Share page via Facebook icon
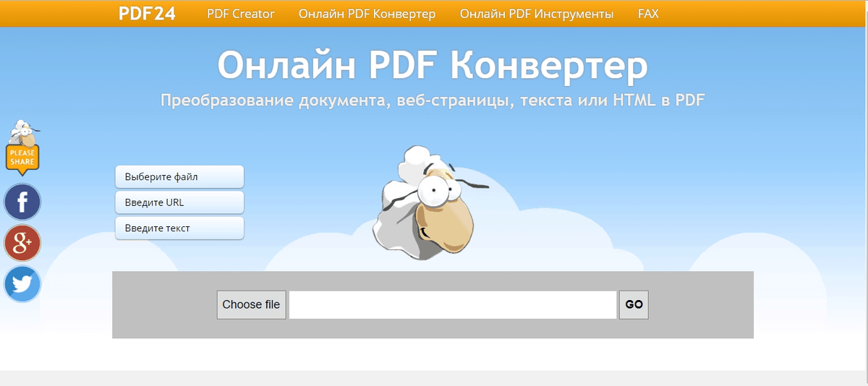Image resolution: width=868 pixels, height=386 pixels. 22,202
